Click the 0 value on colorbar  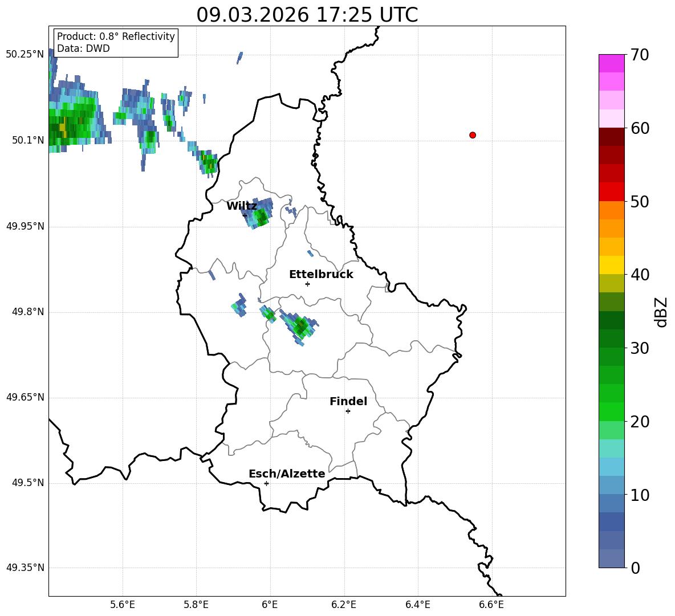(635, 568)
